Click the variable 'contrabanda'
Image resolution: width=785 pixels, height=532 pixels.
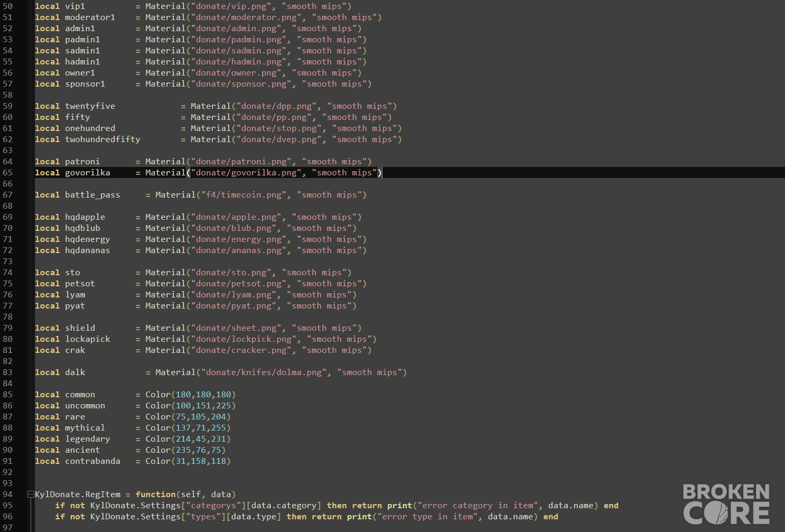coord(92,461)
